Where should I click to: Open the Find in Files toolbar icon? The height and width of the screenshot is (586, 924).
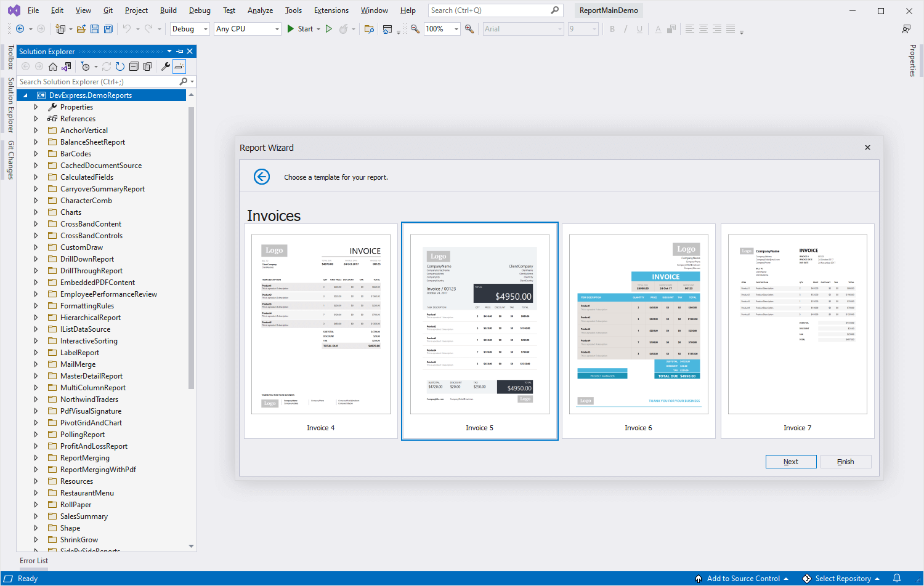pyautogui.click(x=369, y=29)
